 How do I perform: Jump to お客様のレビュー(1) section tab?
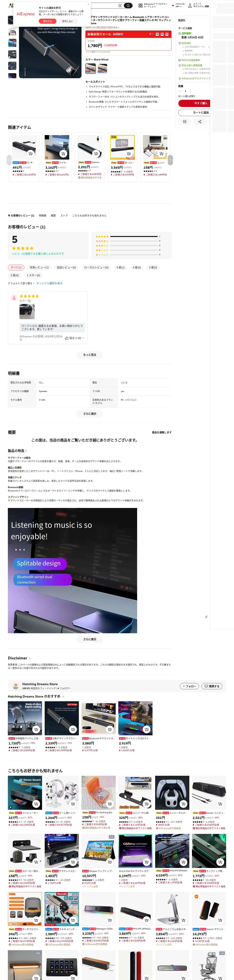(x=21, y=216)
